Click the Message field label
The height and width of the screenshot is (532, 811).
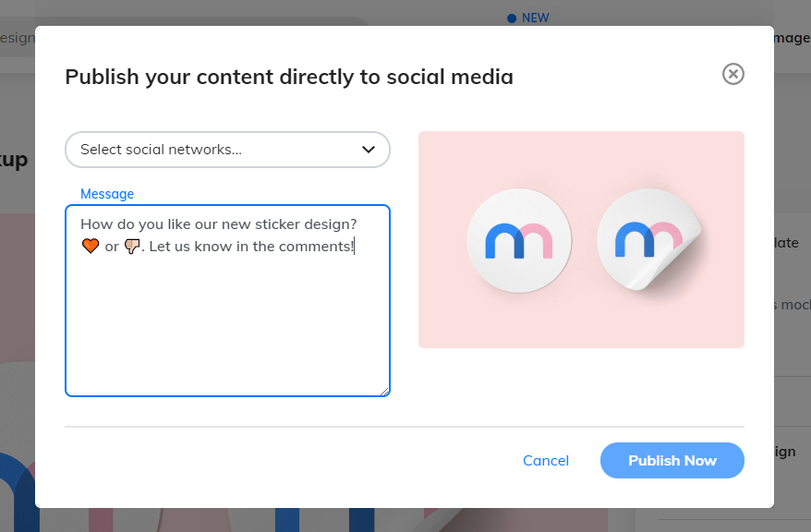point(107,194)
